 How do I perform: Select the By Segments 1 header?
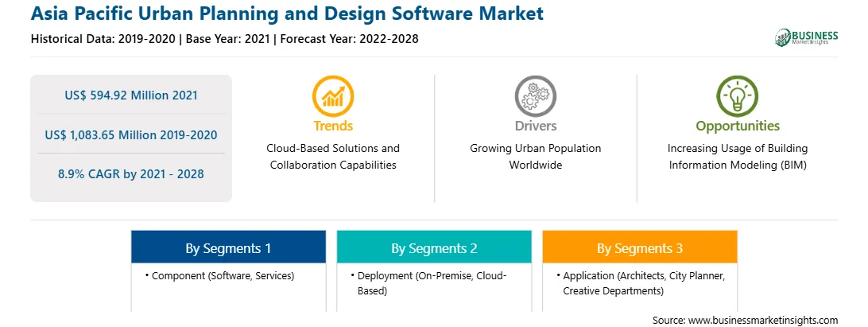[x=228, y=247]
